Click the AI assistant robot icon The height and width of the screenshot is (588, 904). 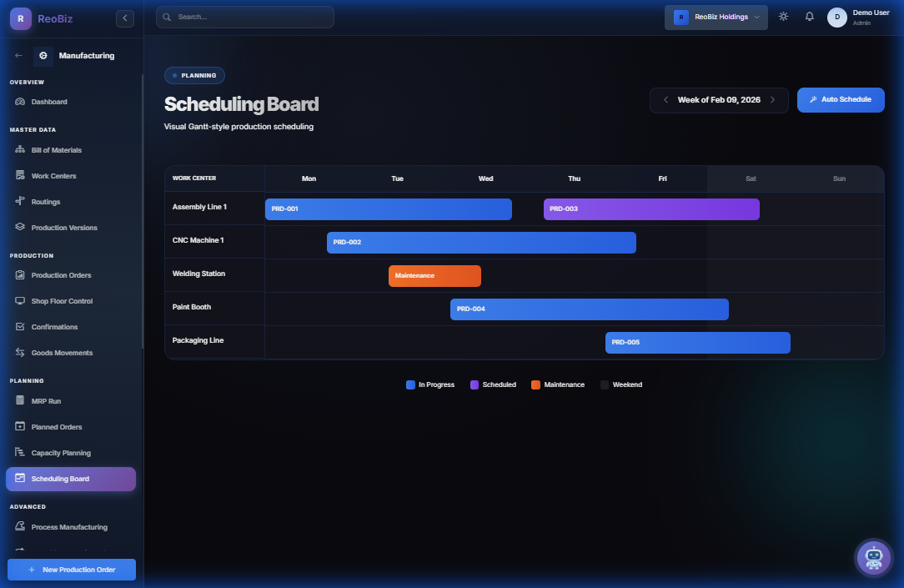click(873, 557)
